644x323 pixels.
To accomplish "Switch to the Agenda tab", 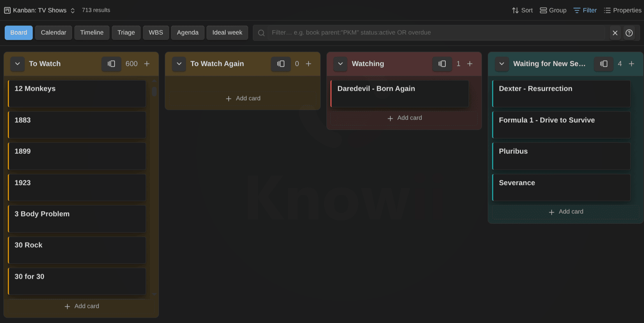I will coord(188,33).
